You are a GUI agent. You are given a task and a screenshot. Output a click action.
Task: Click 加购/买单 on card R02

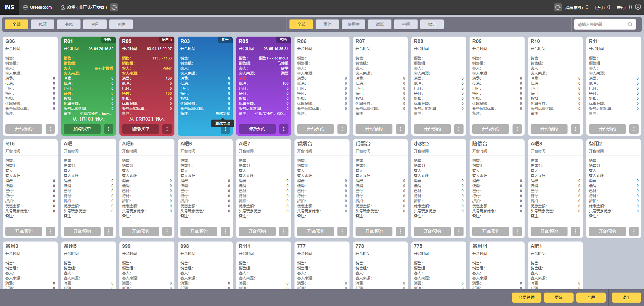[141, 129]
